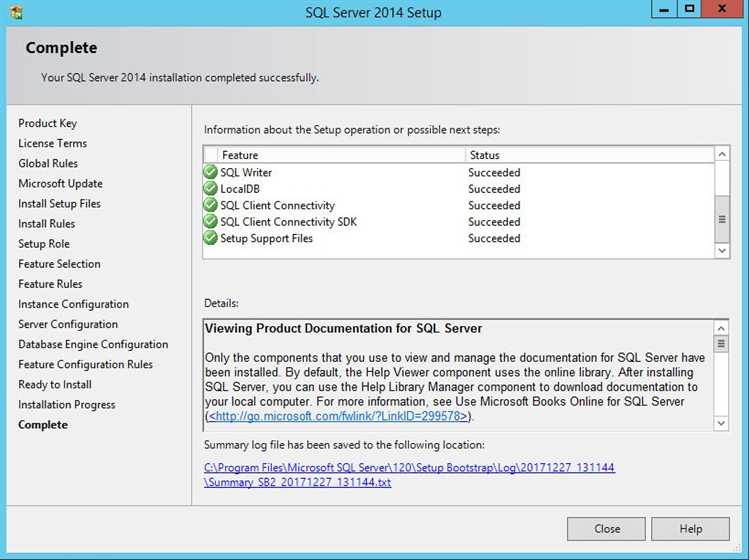Open the go.microsoft.com fwlink documentation link
Viewport: 750px width, 560px height.
coord(338,416)
